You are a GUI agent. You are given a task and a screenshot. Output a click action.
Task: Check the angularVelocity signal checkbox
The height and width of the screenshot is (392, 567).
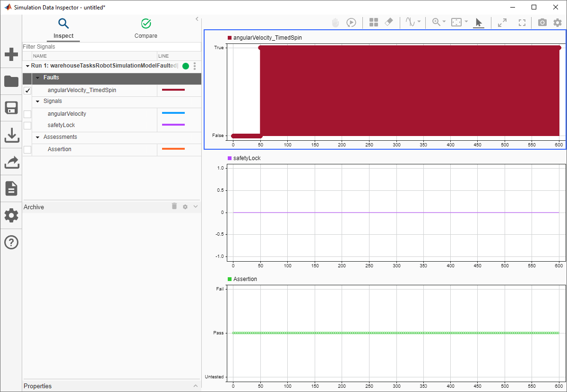27,114
